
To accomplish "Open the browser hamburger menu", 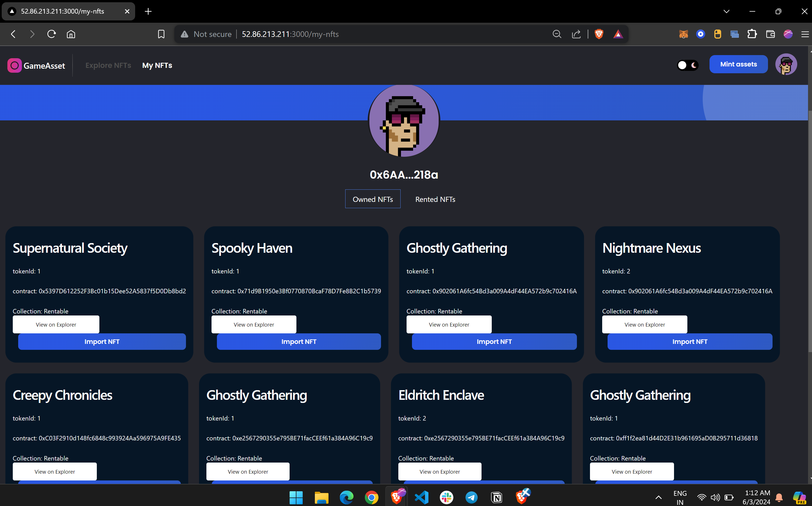I will pos(805,34).
